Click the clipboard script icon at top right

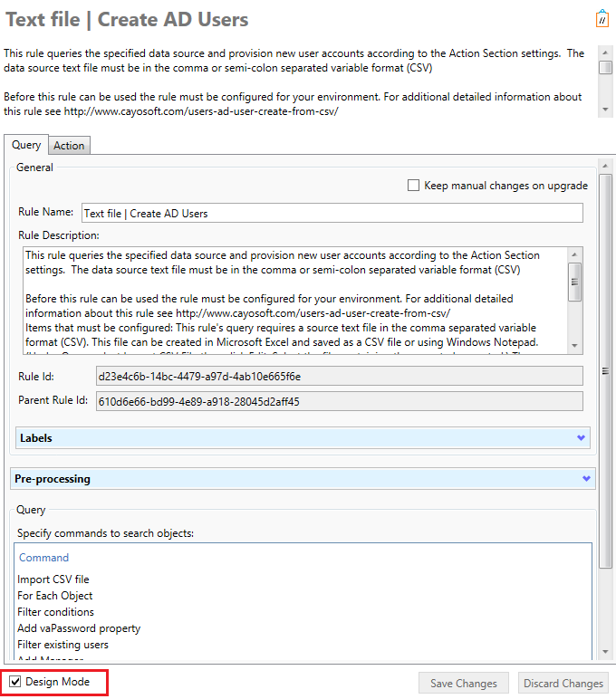[602, 19]
